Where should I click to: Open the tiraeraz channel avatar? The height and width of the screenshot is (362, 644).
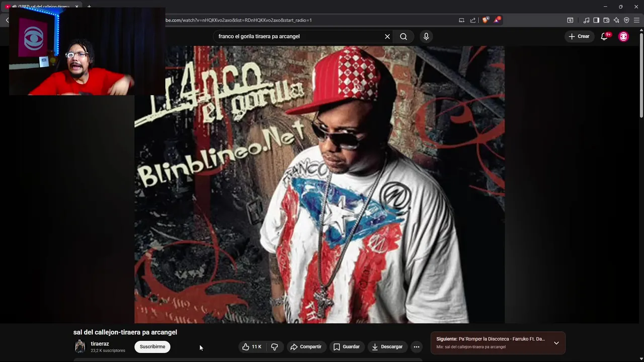[x=80, y=346]
